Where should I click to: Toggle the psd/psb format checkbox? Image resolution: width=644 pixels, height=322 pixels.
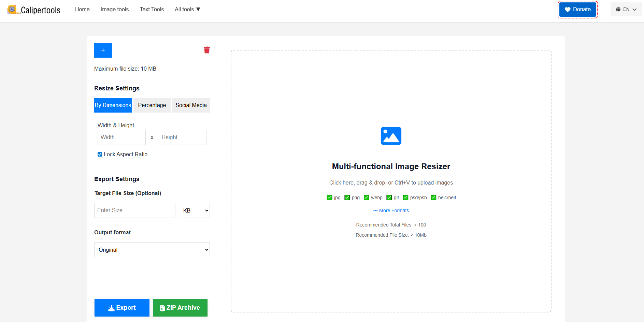pyautogui.click(x=405, y=197)
